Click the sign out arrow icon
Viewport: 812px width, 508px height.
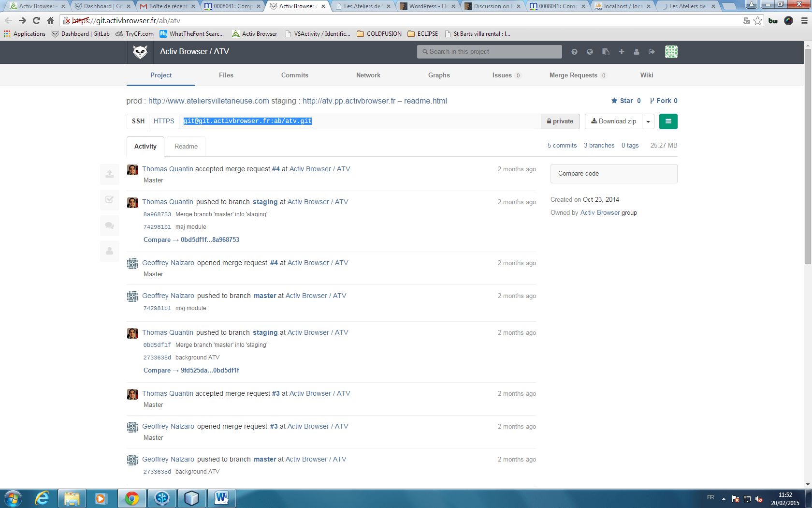652,52
